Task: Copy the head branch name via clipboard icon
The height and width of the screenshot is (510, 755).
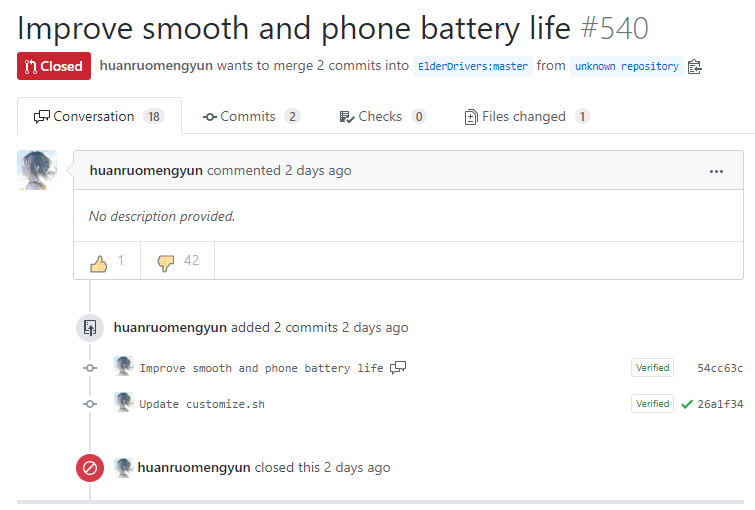Action: click(x=694, y=66)
